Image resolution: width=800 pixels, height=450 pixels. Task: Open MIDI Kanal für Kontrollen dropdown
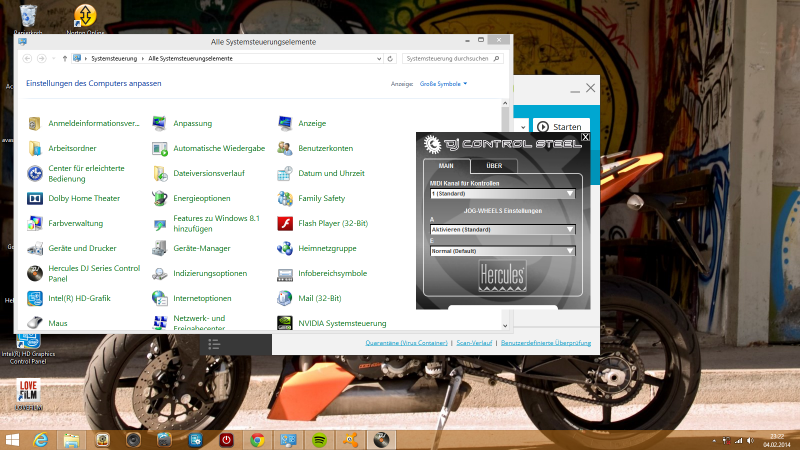(503, 194)
